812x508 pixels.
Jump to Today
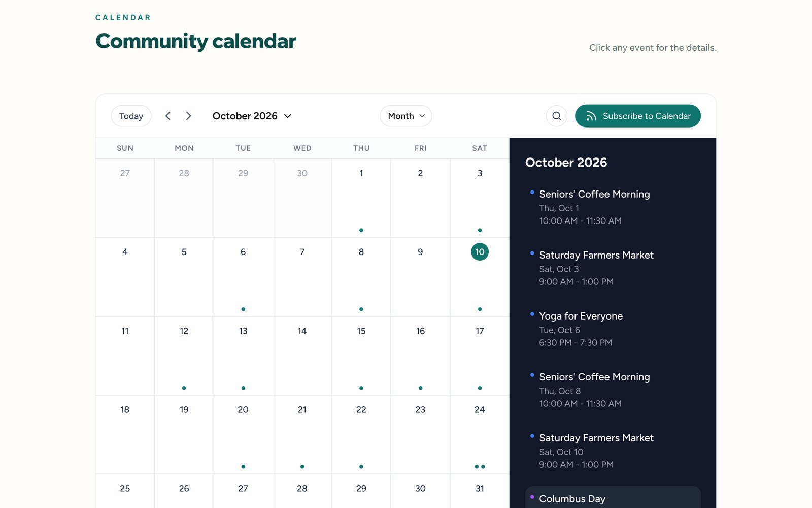pos(131,116)
